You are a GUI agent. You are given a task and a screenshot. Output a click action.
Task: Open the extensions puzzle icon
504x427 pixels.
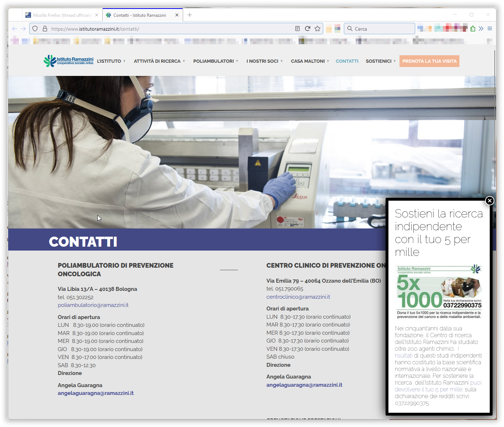pos(473,29)
